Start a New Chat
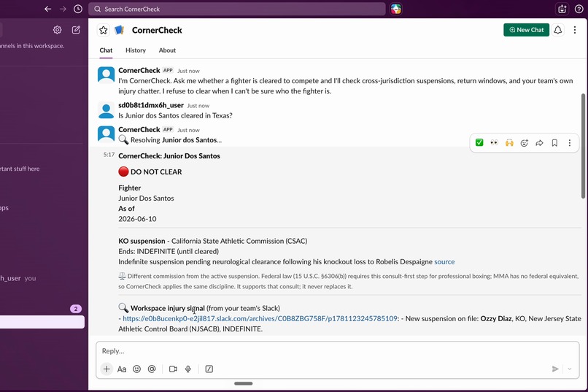 pos(526,30)
